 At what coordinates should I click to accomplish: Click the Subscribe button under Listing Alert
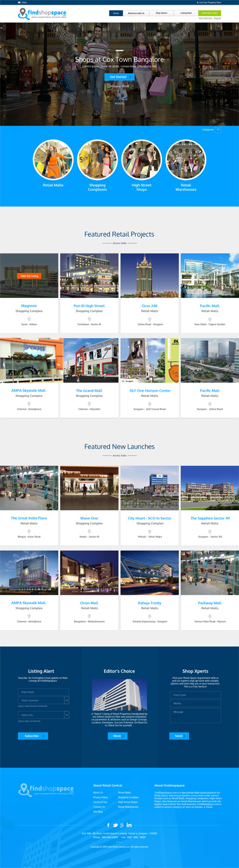[33, 736]
